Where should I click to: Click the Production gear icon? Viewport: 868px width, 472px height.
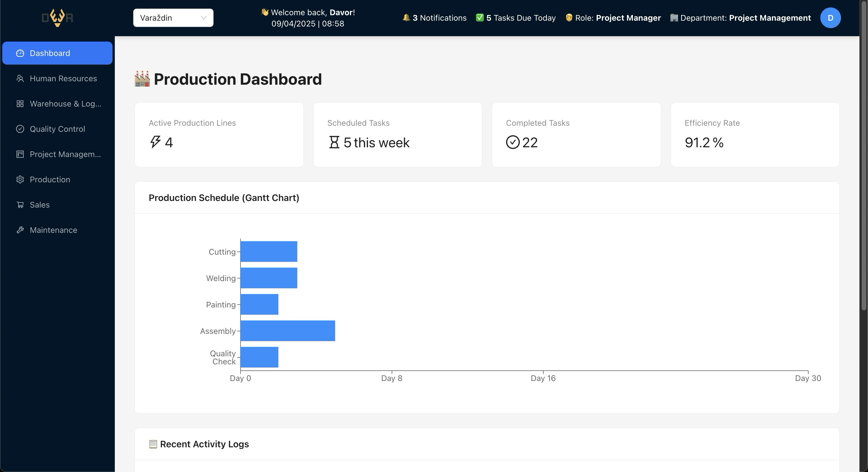(20, 180)
